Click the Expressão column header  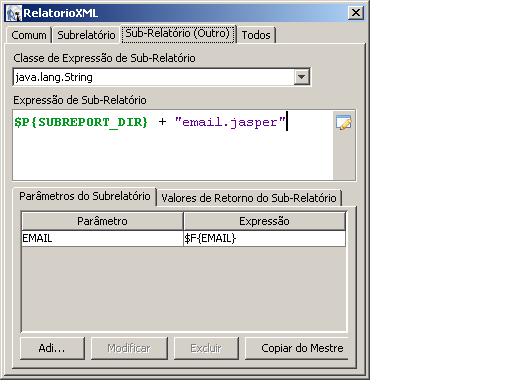[x=264, y=221]
